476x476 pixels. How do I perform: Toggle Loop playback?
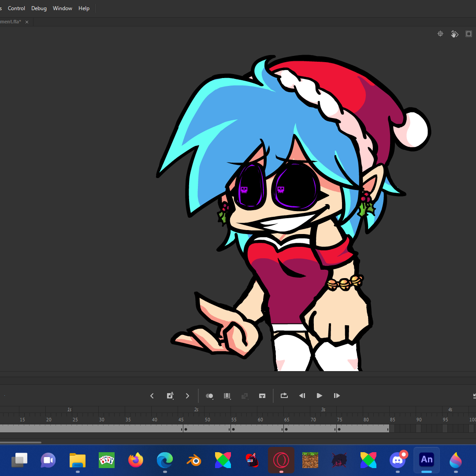click(284, 395)
